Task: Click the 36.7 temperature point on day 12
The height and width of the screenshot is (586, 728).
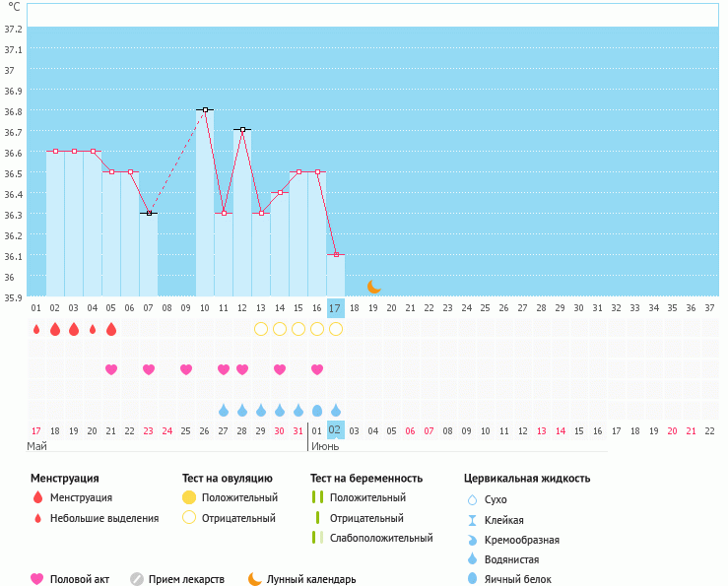Action: point(242,129)
